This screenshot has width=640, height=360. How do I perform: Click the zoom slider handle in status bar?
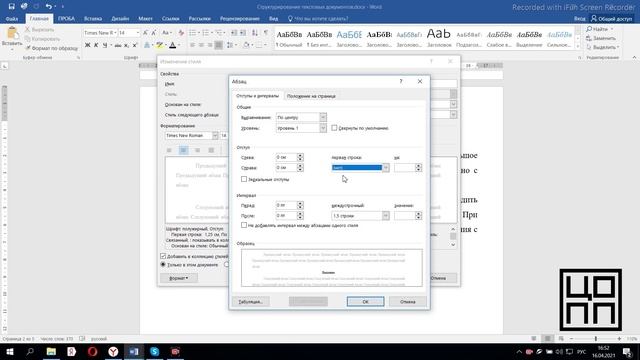pos(596,339)
